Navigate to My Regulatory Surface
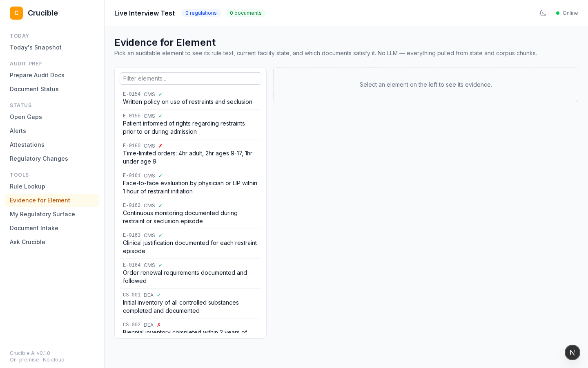The image size is (588, 368). (x=42, y=214)
